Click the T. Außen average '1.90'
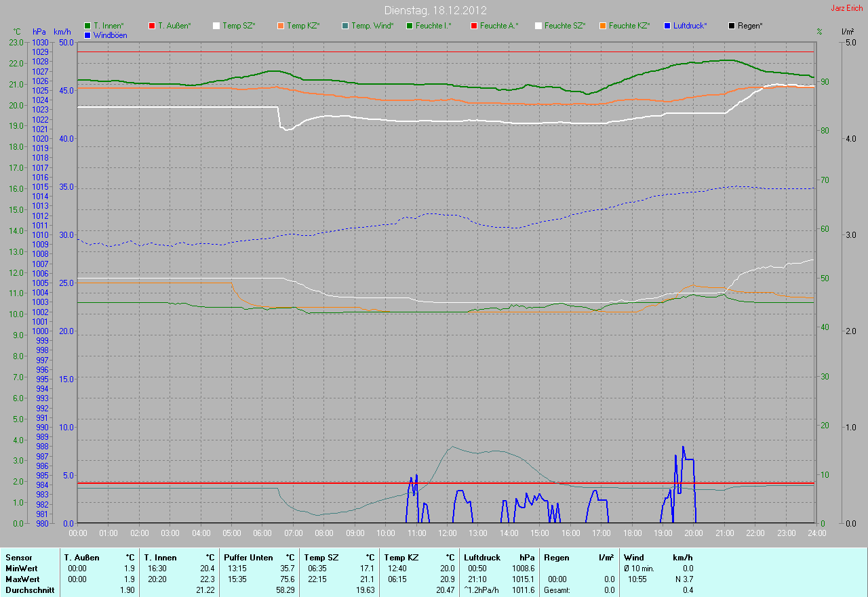868x597 pixels. pyautogui.click(x=127, y=590)
